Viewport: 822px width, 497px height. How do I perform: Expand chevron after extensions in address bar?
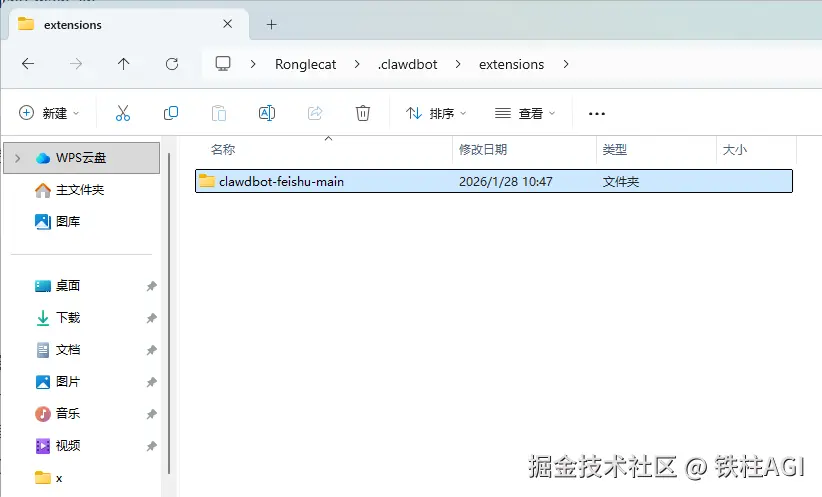tap(566, 64)
